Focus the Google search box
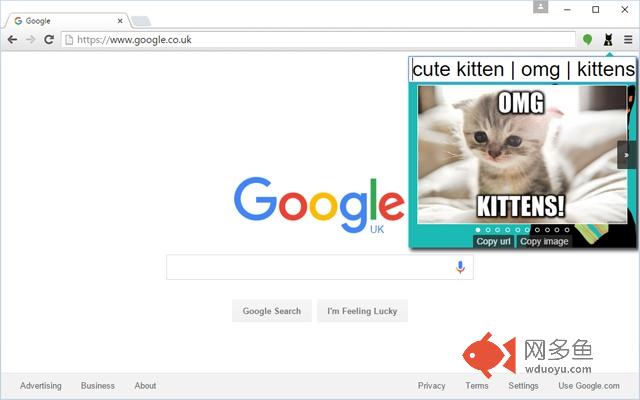Screen dimensions: 640x400 coord(320,267)
